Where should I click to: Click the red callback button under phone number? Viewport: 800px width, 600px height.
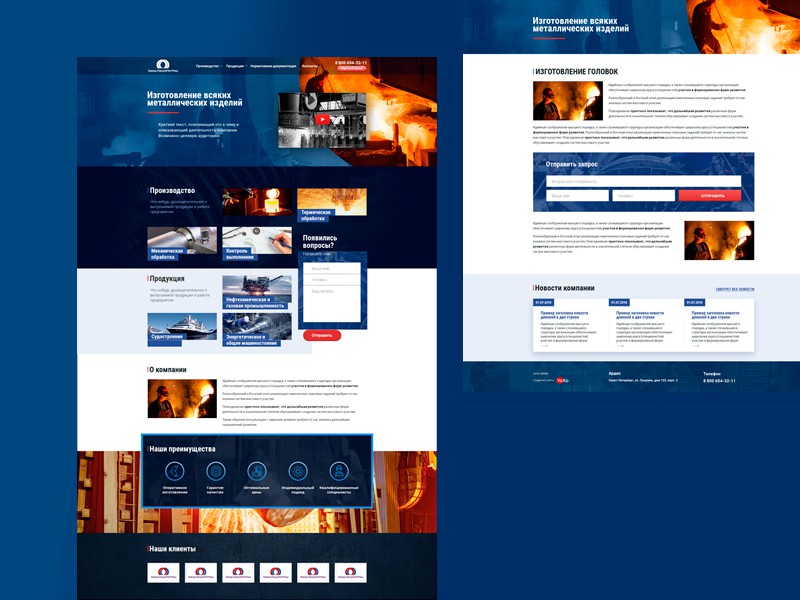point(351,68)
